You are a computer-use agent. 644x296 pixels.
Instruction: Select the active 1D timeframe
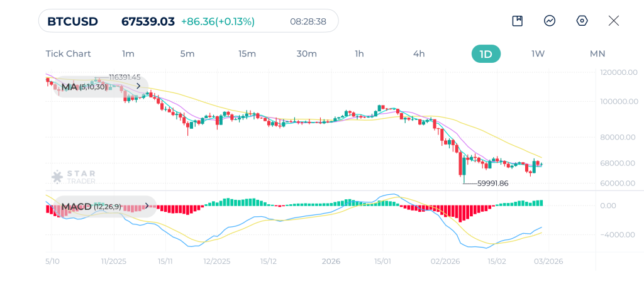click(486, 53)
